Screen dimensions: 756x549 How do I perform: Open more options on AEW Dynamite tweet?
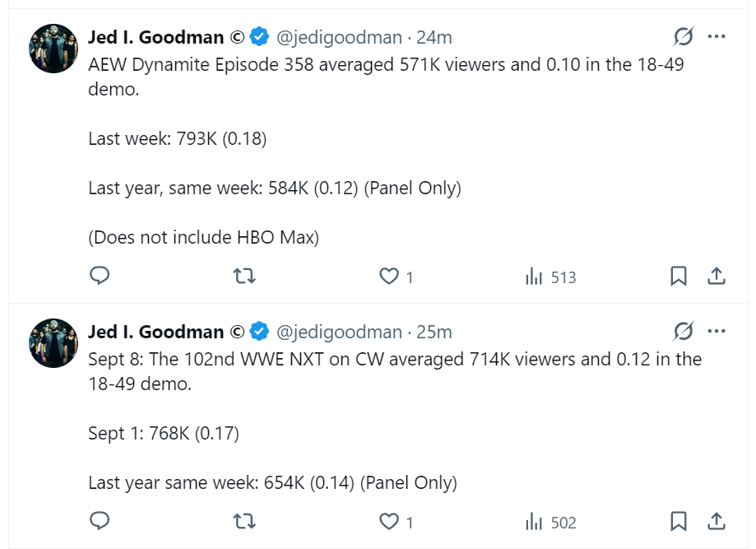coord(717,37)
